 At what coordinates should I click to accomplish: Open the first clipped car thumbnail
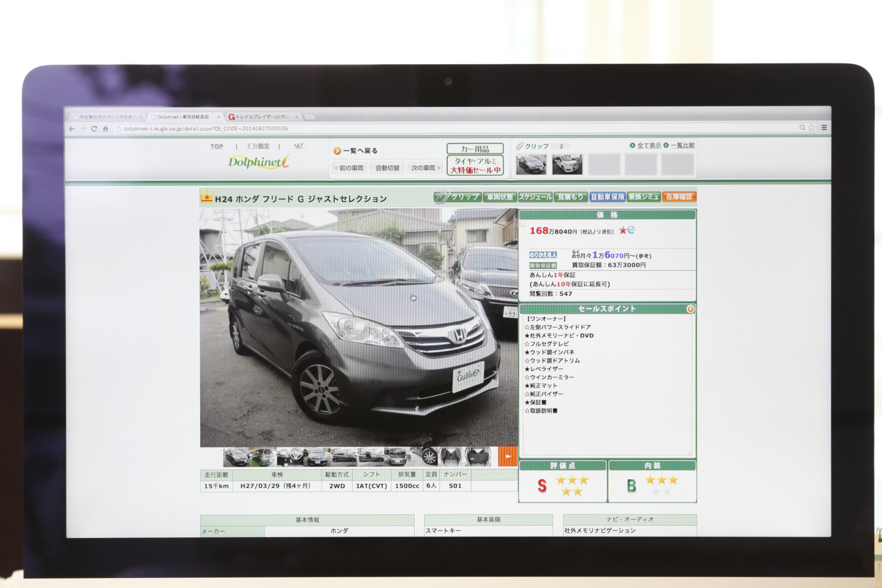click(531, 164)
